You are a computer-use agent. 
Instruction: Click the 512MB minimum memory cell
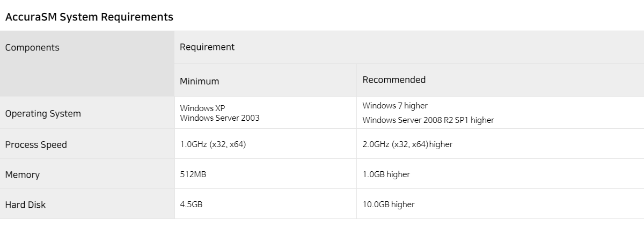pos(265,174)
